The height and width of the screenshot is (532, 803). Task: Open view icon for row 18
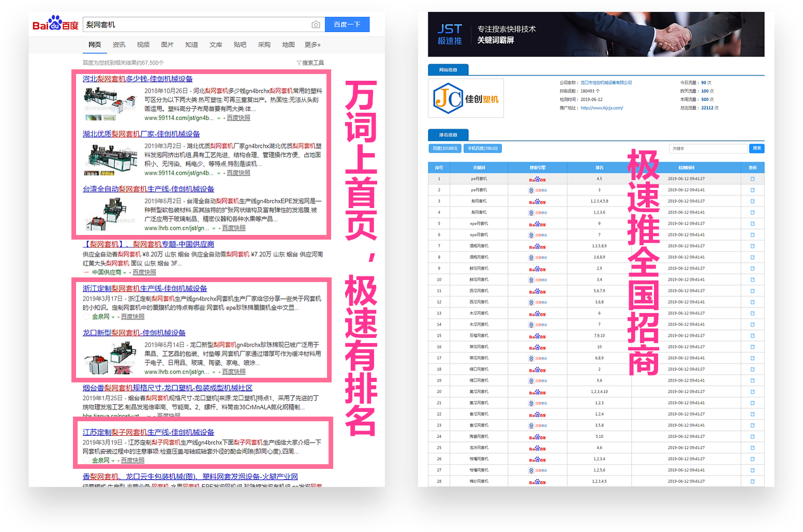click(x=752, y=370)
